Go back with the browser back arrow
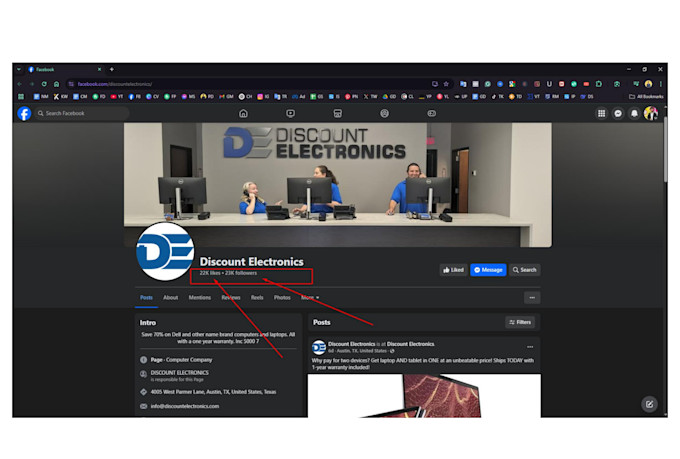 pyautogui.click(x=20, y=84)
